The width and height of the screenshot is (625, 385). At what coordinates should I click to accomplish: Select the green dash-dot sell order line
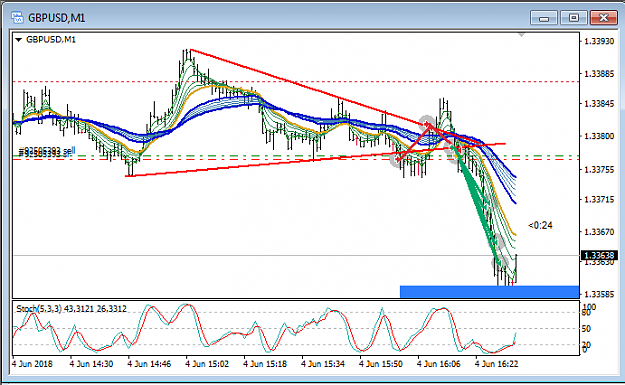[295, 156]
